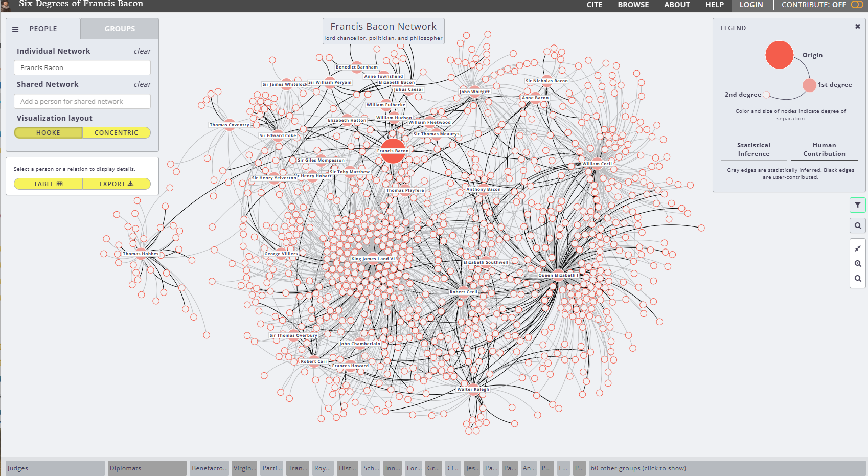Open the network filter funnel tool
This screenshot has height=476, width=868.
point(858,205)
